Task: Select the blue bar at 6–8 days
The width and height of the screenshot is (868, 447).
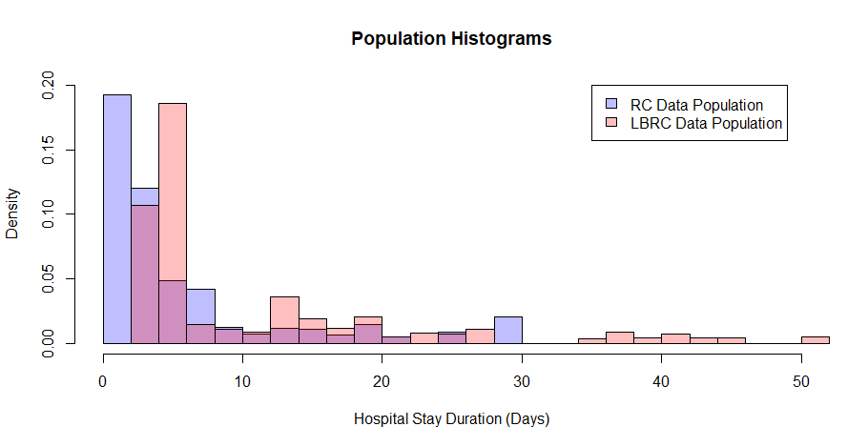Action: 200,306
